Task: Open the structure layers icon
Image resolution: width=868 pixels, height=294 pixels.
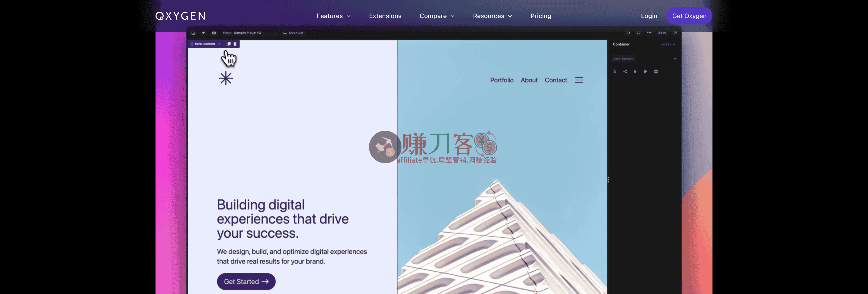Action: [214, 33]
